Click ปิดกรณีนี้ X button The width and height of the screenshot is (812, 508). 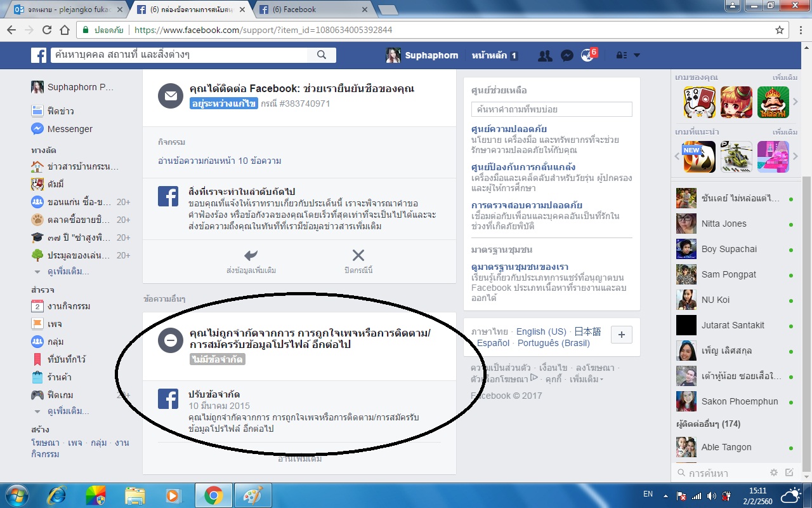pos(358,261)
